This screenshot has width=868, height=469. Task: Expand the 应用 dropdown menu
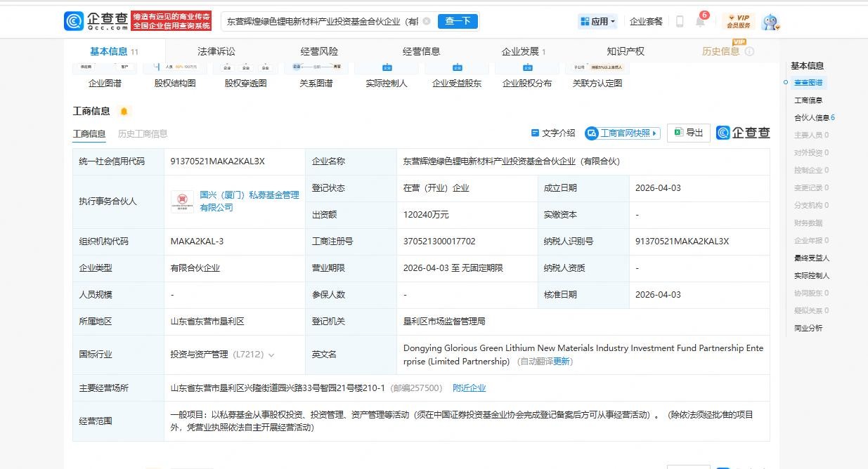[597, 21]
